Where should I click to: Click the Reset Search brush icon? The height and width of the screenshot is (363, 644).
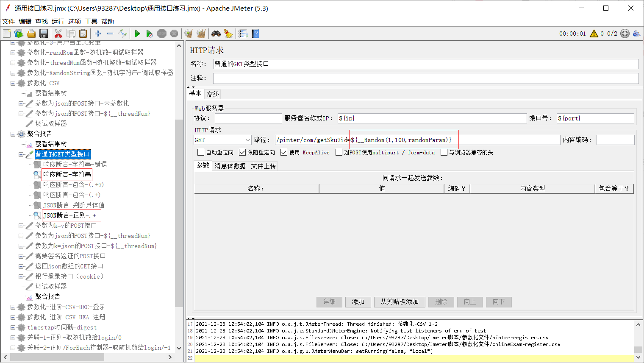click(228, 34)
